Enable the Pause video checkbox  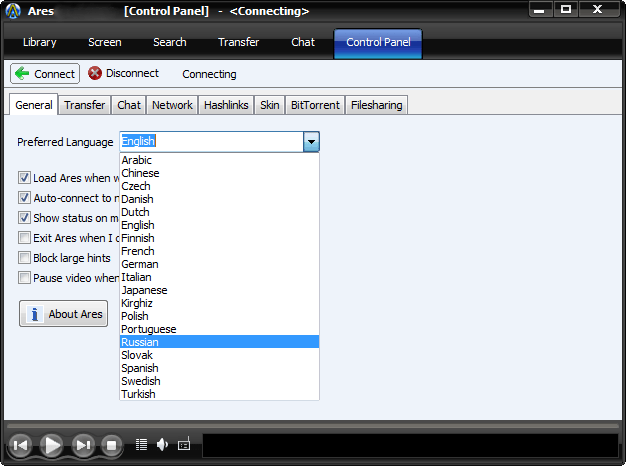pos(24,278)
